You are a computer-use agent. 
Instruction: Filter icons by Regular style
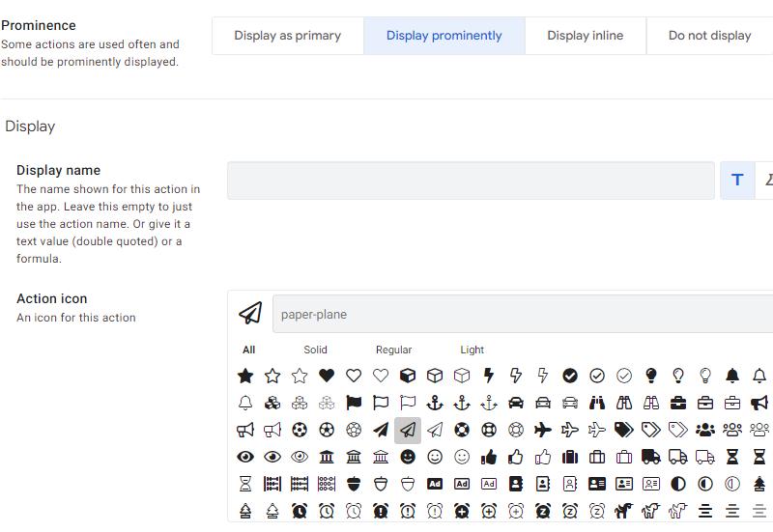(393, 350)
